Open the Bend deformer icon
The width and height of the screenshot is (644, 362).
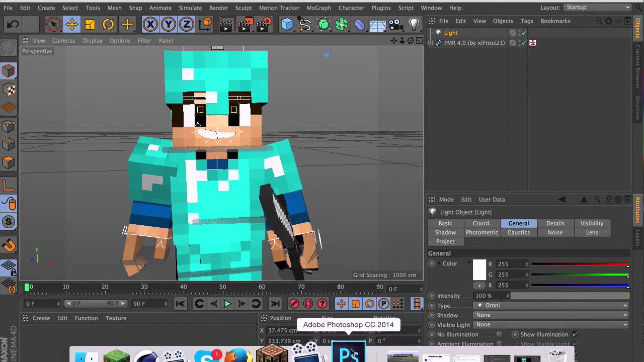tap(360, 24)
